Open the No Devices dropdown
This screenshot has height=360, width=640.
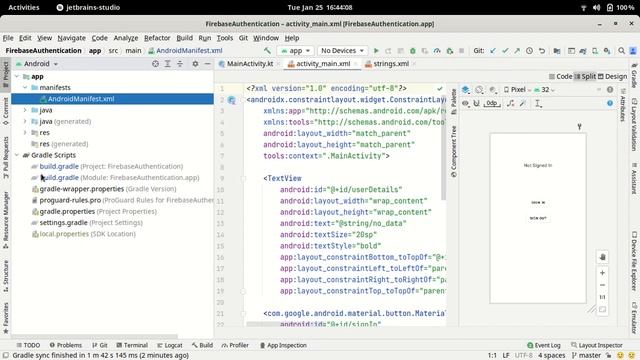342,51
